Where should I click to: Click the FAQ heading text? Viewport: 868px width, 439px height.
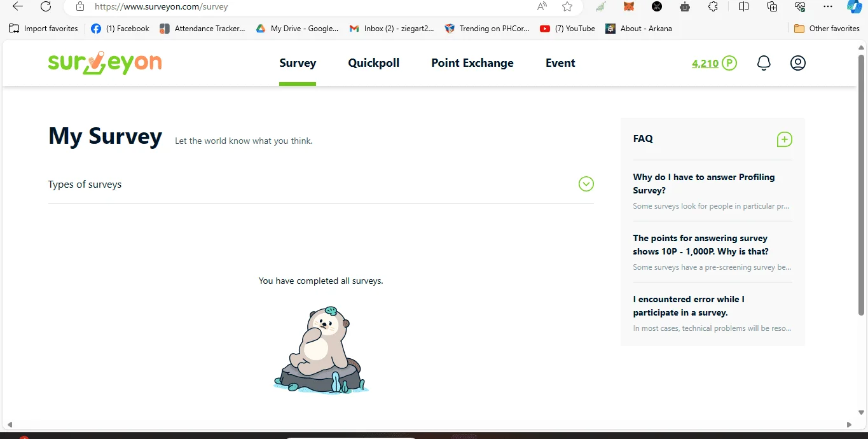point(643,138)
